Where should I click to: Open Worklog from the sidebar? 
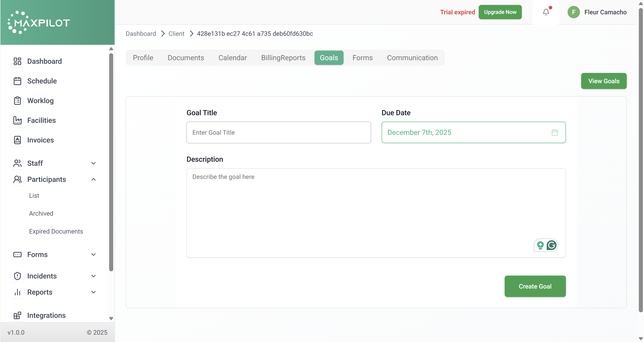pyautogui.click(x=40, y=101)
